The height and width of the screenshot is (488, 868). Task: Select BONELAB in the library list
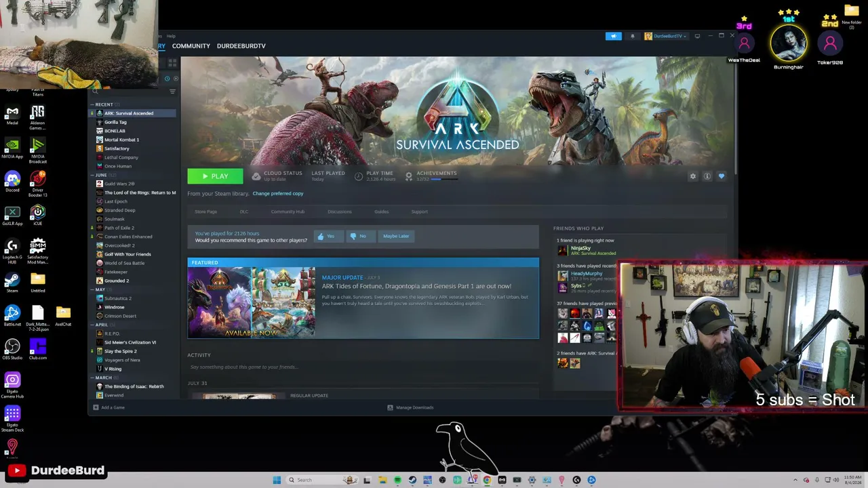(x=134, y=131)
